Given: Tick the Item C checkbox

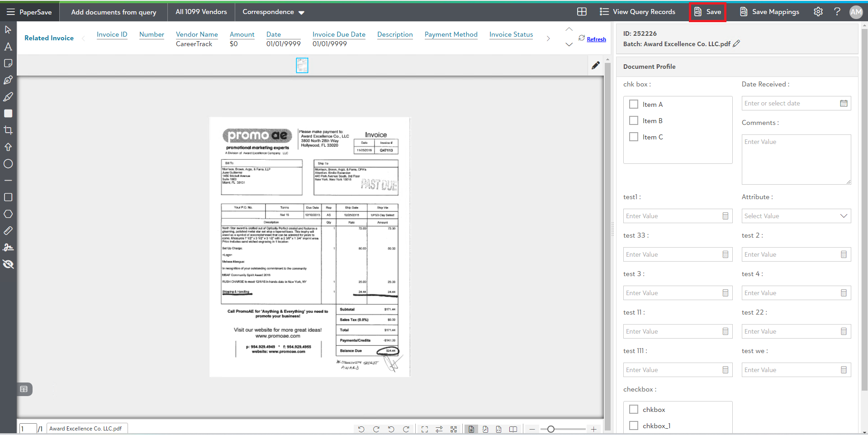Looking at the screenshot, I should 634,137.
